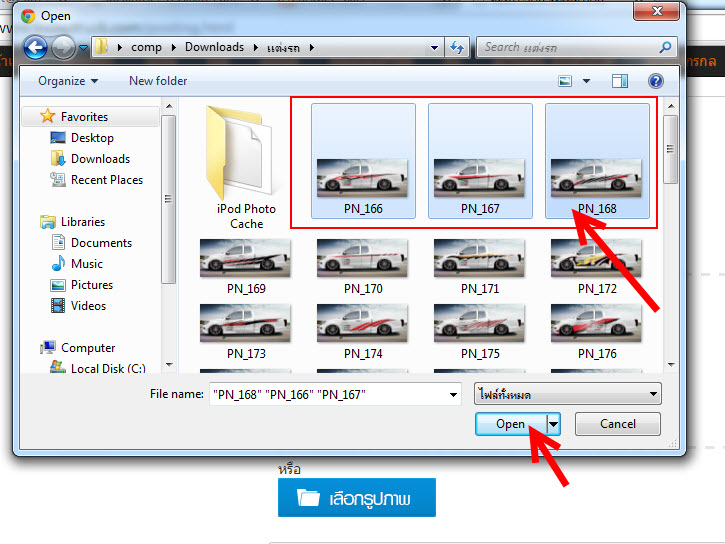Click the New folder button

click(158, 81)
